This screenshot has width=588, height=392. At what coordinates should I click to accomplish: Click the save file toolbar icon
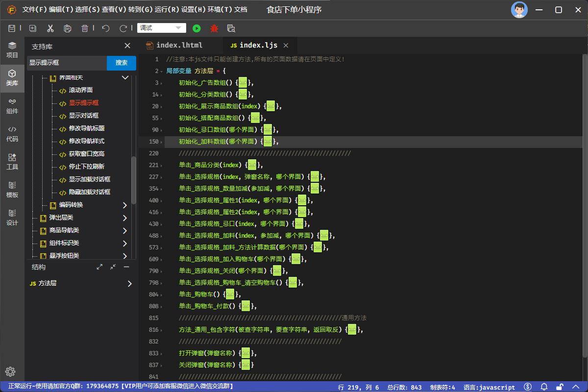pyautogui.click(x=12, y=28)
